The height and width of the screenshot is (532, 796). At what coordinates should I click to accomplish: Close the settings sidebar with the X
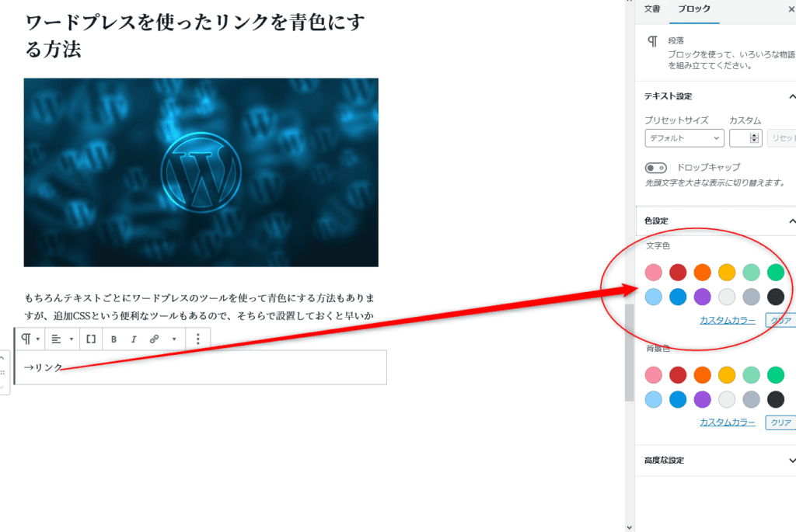pos(791,9)
